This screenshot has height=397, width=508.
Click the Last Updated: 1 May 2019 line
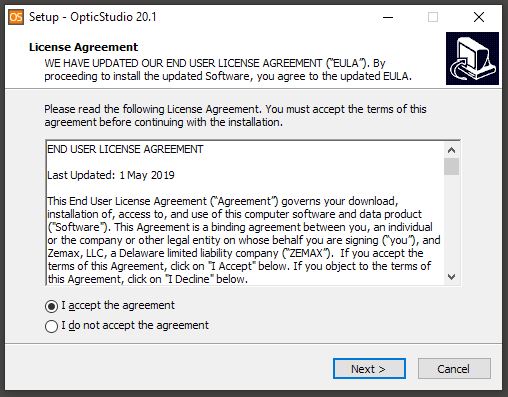tap(111, 175)
